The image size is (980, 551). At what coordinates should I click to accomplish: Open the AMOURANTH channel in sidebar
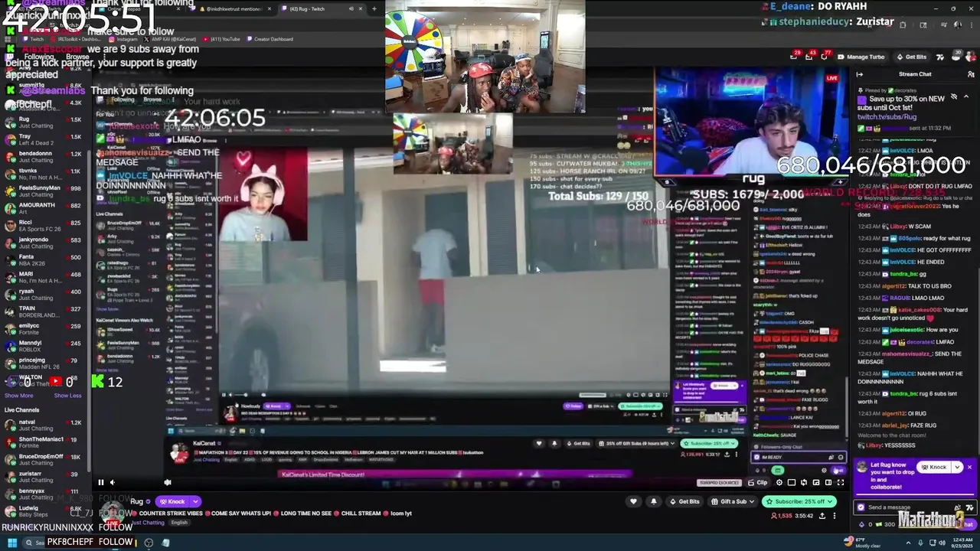pyautogui.click(x=44, y=208)
